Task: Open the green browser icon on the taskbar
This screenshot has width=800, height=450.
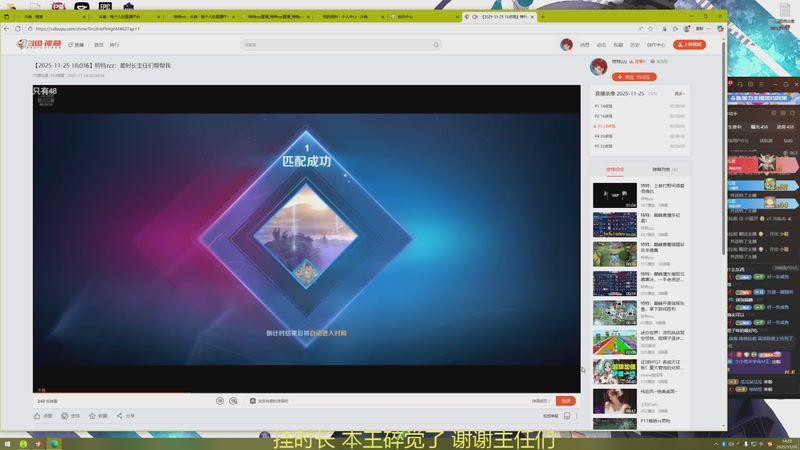Action: 23,444
